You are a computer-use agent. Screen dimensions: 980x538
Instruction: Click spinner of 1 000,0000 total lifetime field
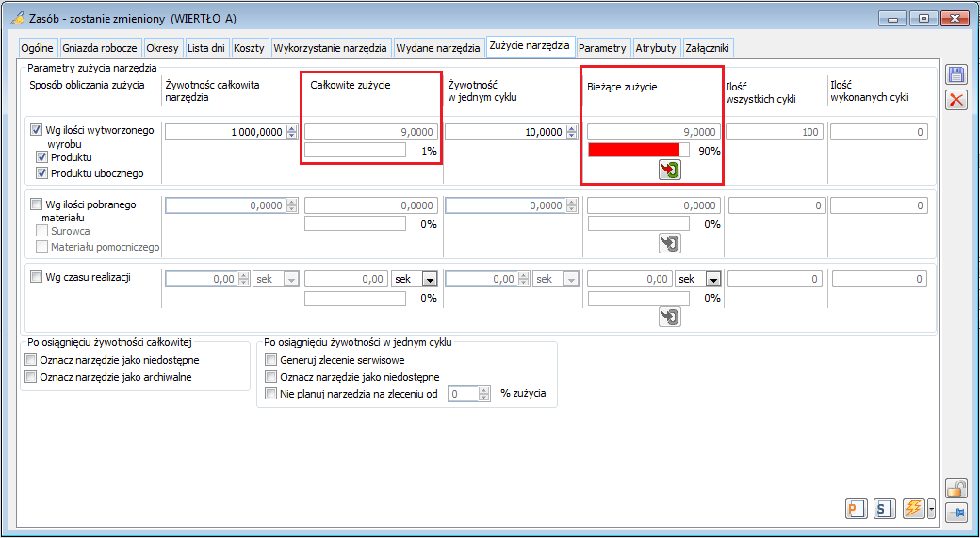click(x=291, y=132)
